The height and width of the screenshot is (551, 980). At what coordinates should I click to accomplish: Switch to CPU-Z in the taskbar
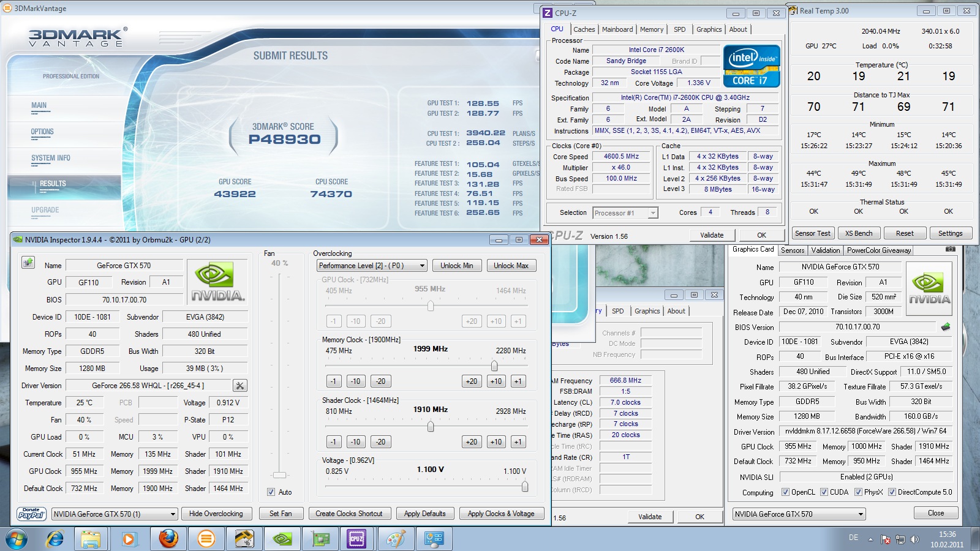coord(356,539)
